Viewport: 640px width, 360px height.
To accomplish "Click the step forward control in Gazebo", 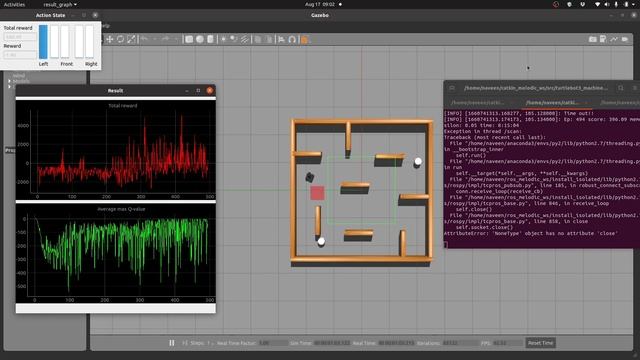I will pyautogui.click(x=185, y=343).
